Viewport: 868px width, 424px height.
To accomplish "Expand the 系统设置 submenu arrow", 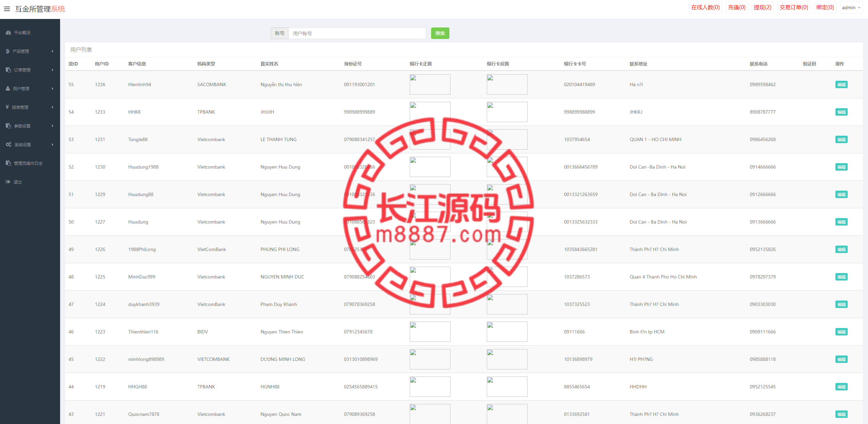I will pos(53,144).
